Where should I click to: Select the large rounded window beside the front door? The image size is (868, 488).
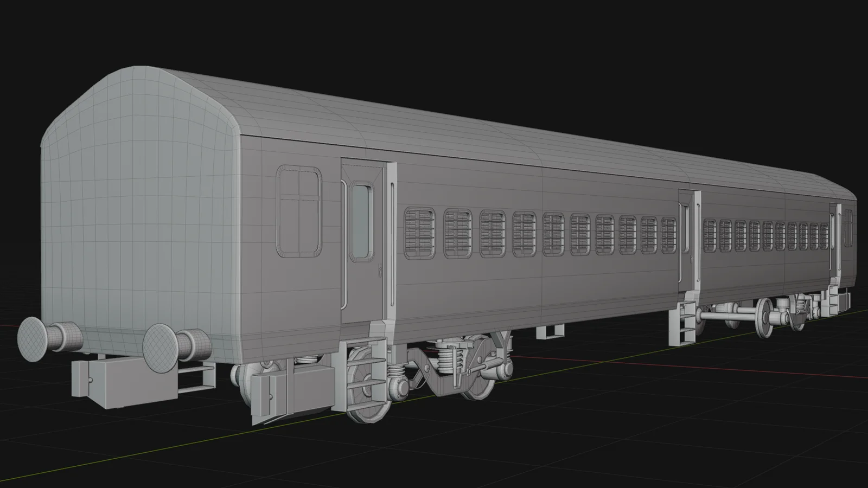pos(299,211)
